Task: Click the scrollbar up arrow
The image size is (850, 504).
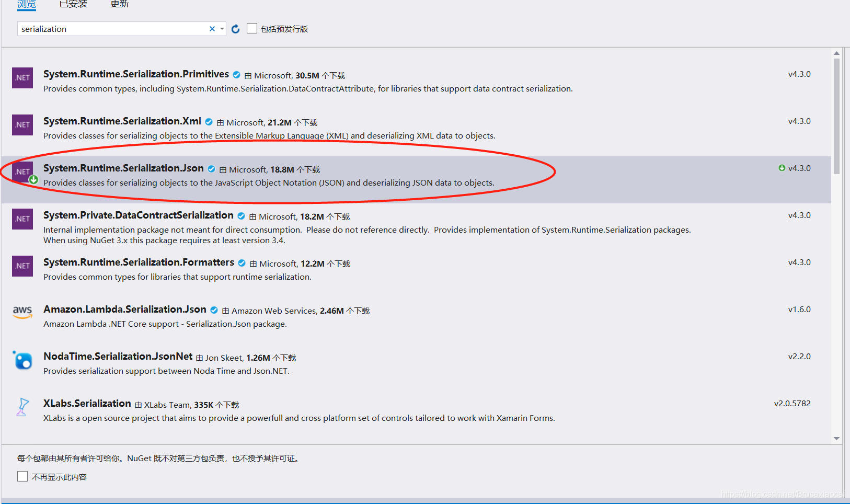Action: pyautogui.click(x=836, y=53)
